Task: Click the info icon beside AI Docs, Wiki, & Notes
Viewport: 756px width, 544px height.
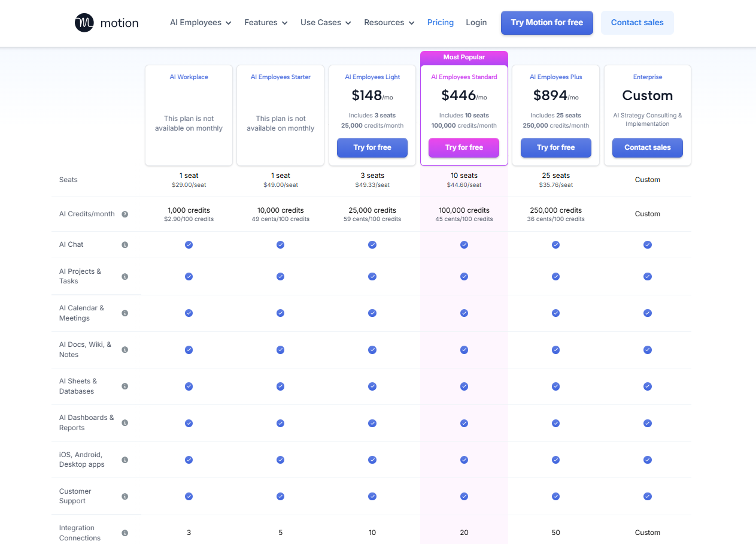Action: point(125,349)
